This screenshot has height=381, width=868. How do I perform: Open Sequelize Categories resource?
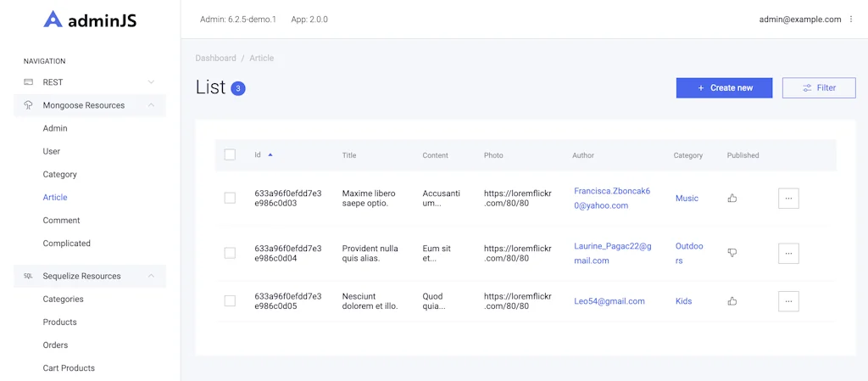tap(63, 299)
